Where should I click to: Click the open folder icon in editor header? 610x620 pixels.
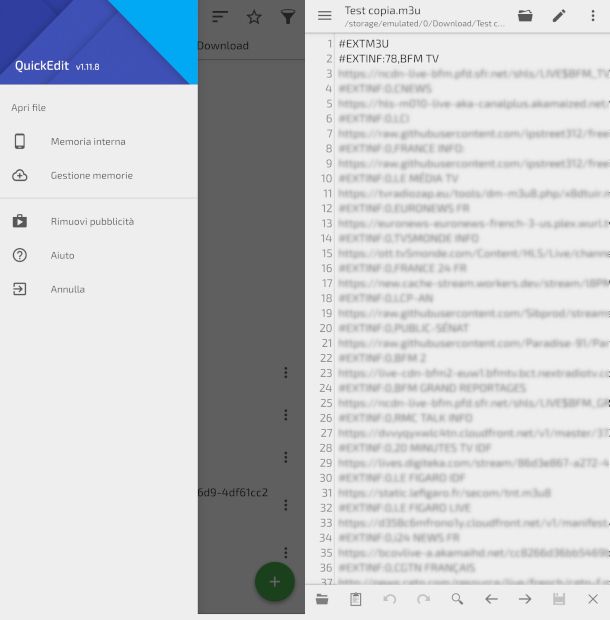tap(525, 16)
